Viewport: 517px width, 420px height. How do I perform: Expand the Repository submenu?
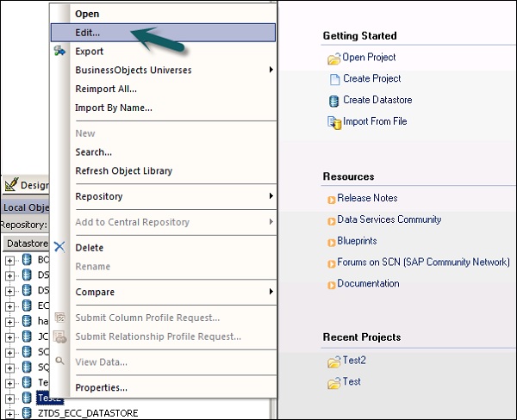point(99,196)
